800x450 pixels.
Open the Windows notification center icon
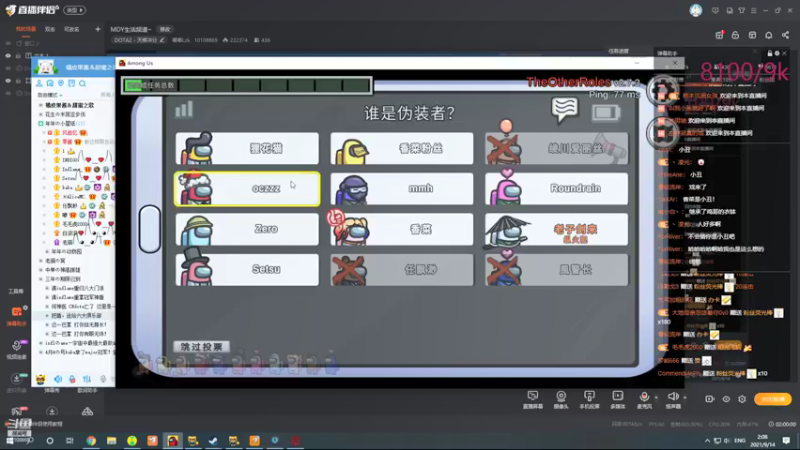786,440
